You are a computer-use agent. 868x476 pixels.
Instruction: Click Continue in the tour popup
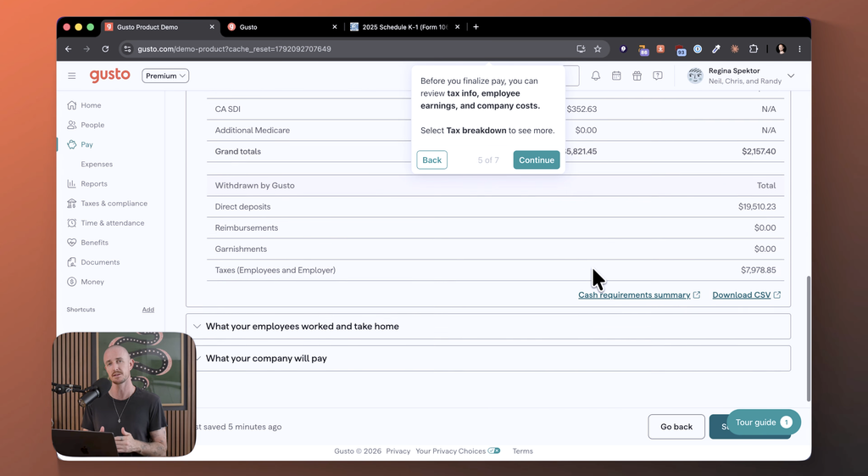click(x=537, y=160)
